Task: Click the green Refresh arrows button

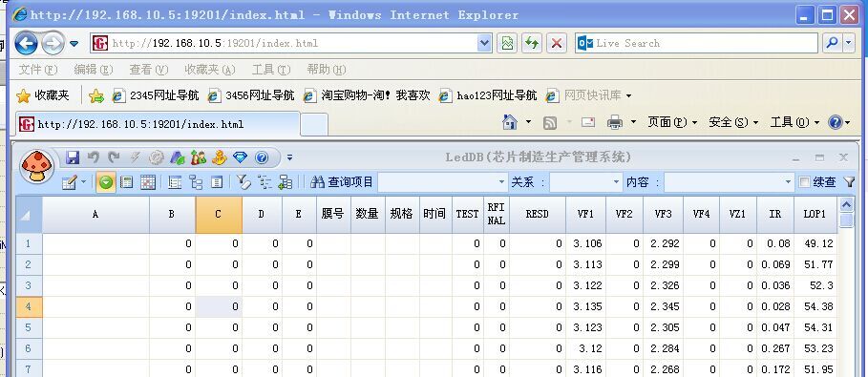Action: pyautogui.click(x=532, y=43)
